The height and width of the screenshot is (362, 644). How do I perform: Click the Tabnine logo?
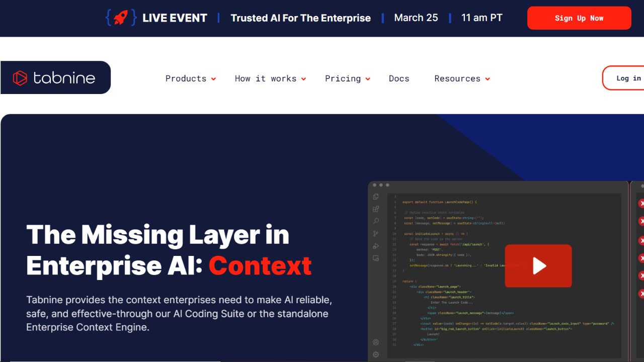54,77
